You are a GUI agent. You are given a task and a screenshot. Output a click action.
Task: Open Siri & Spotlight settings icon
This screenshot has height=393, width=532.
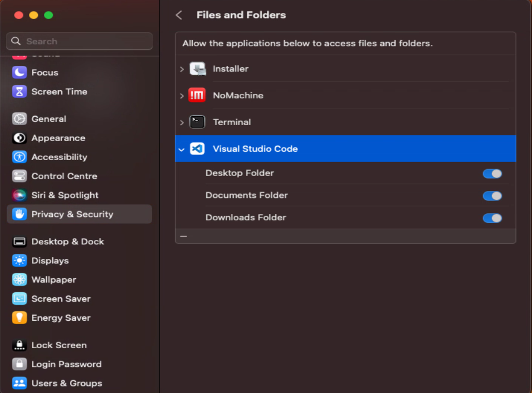tap(19, 195)
